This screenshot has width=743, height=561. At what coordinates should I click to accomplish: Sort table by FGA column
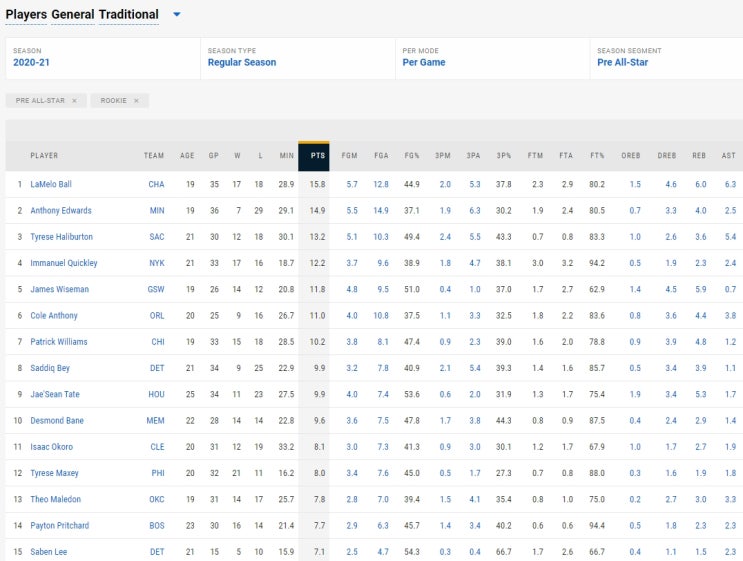[381, 156]
